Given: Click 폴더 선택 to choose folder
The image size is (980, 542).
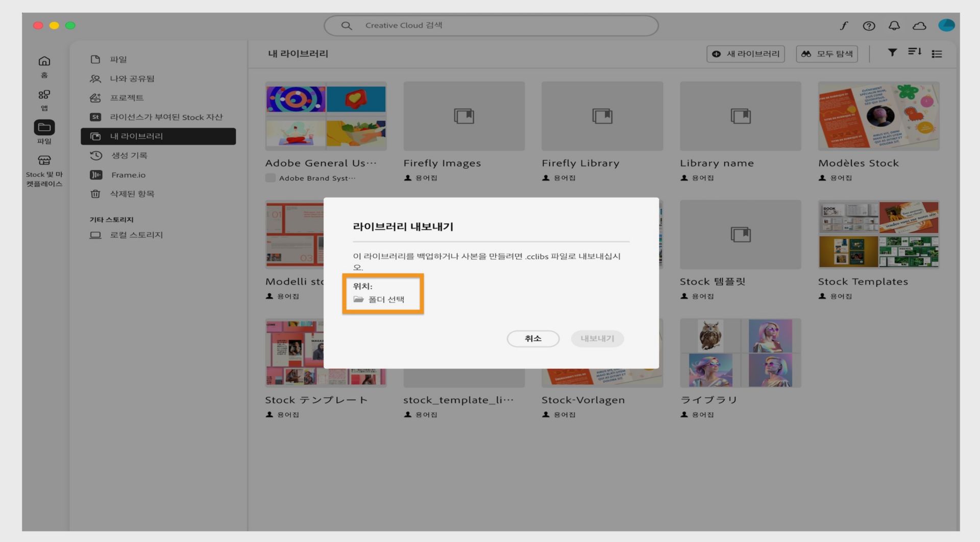Looking at the screenshot, I should (386, 299).
